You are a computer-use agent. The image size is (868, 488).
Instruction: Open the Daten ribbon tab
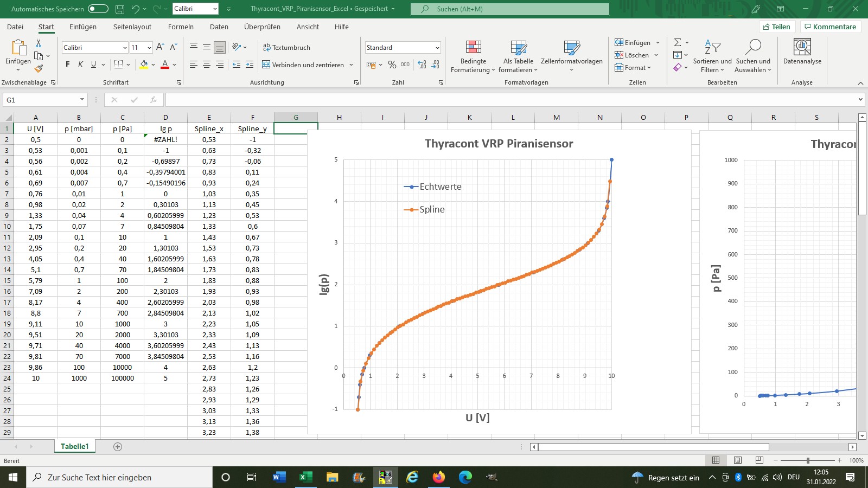(219, 27)
